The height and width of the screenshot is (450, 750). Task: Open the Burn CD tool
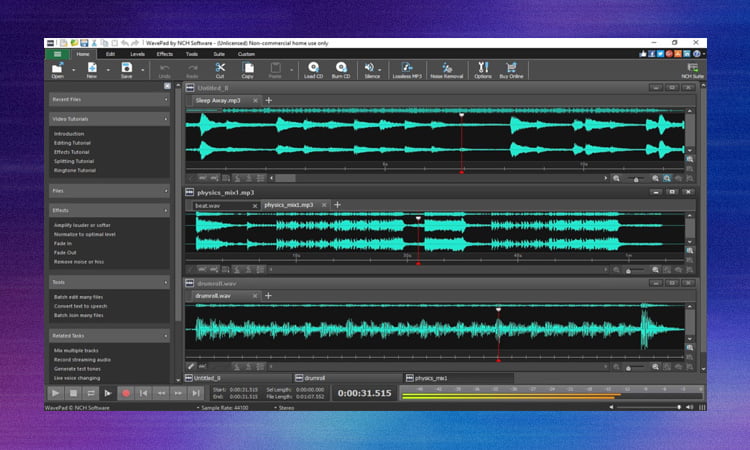(340, 68)
